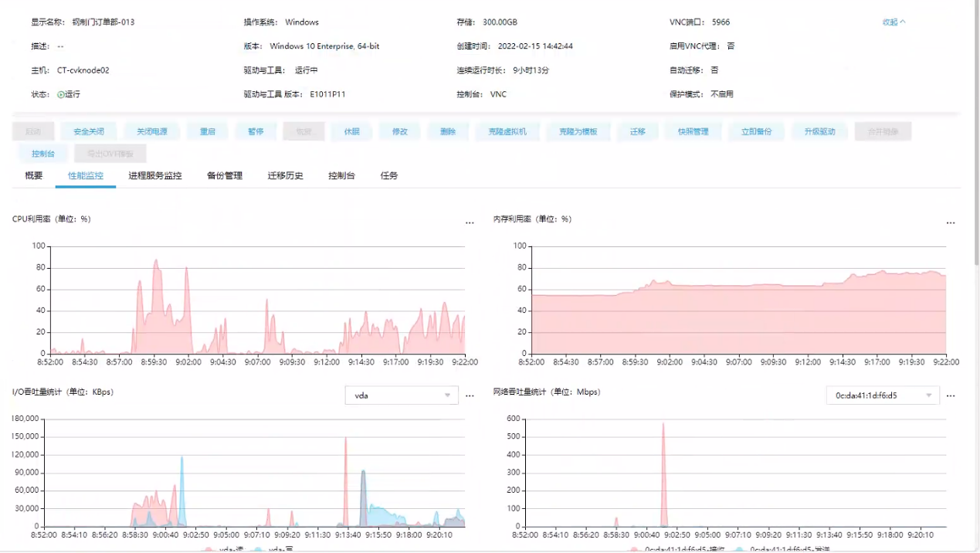980x553 pixels.
Task: Click the CPU利用率 chart title
Action: coord(52,219)
